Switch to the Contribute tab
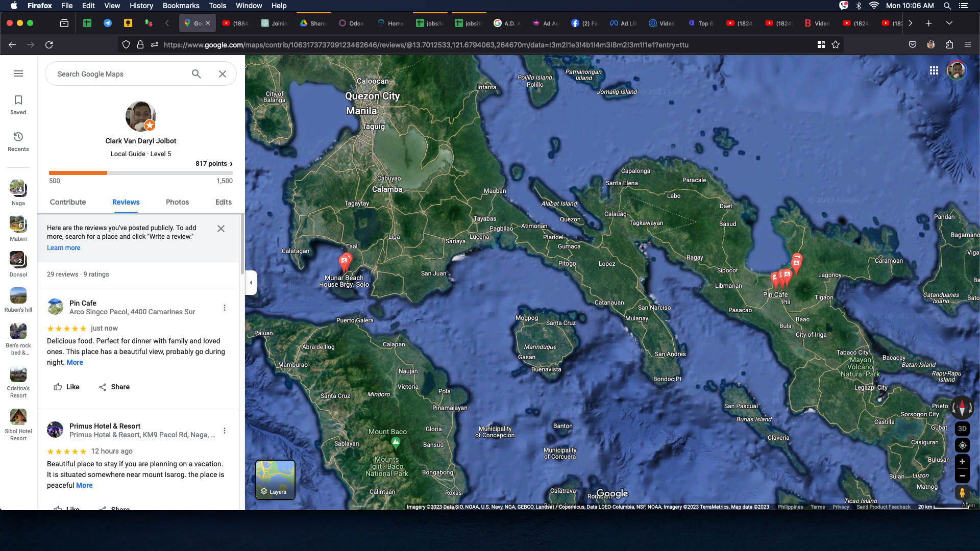Screen dimensions: 980x551 pyautogui.click(x=68, y=202)
